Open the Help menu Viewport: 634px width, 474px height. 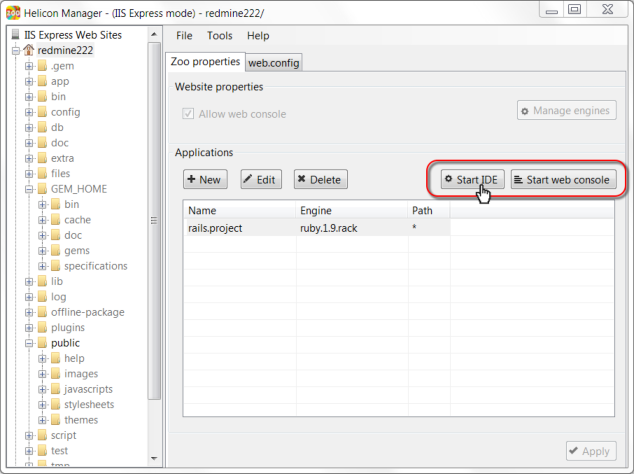click(x=258, y=36)
